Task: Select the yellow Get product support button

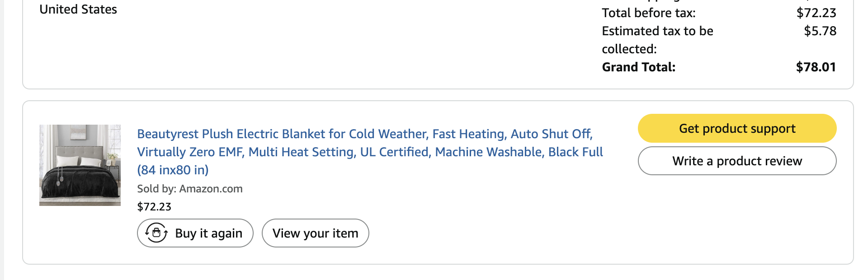Action: pyautogui.click(x=737, y=128)
